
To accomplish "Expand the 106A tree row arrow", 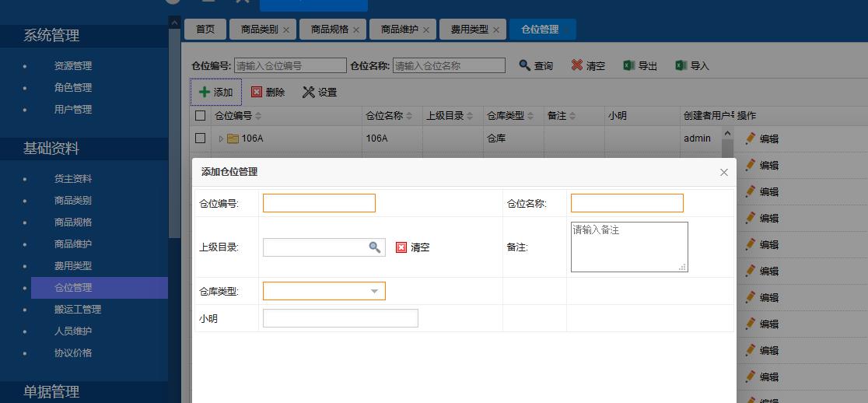I will point(221,139).
